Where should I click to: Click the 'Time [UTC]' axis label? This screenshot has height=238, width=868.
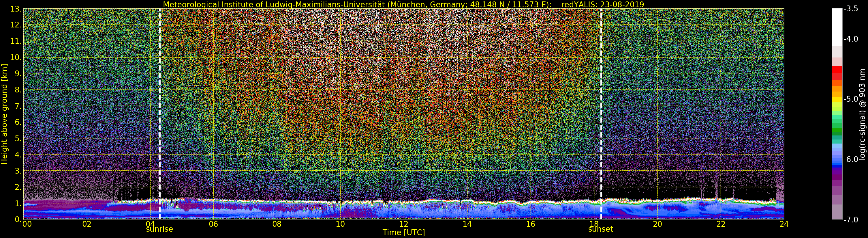coord(404,232)
